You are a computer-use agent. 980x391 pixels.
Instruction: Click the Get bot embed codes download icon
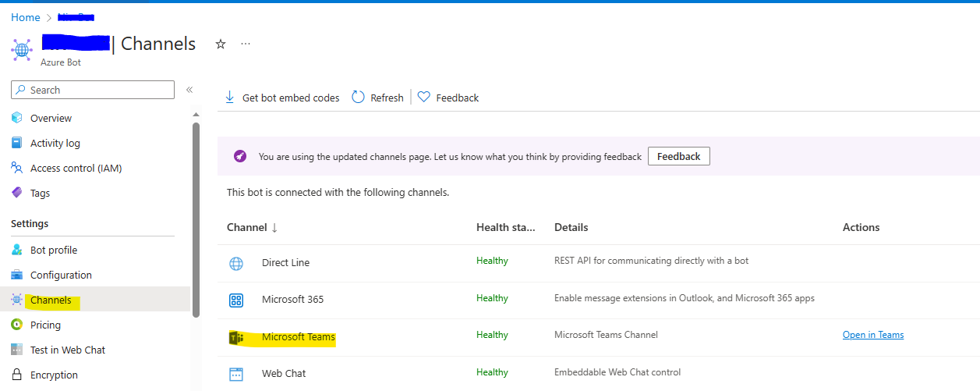coord(230,98)
